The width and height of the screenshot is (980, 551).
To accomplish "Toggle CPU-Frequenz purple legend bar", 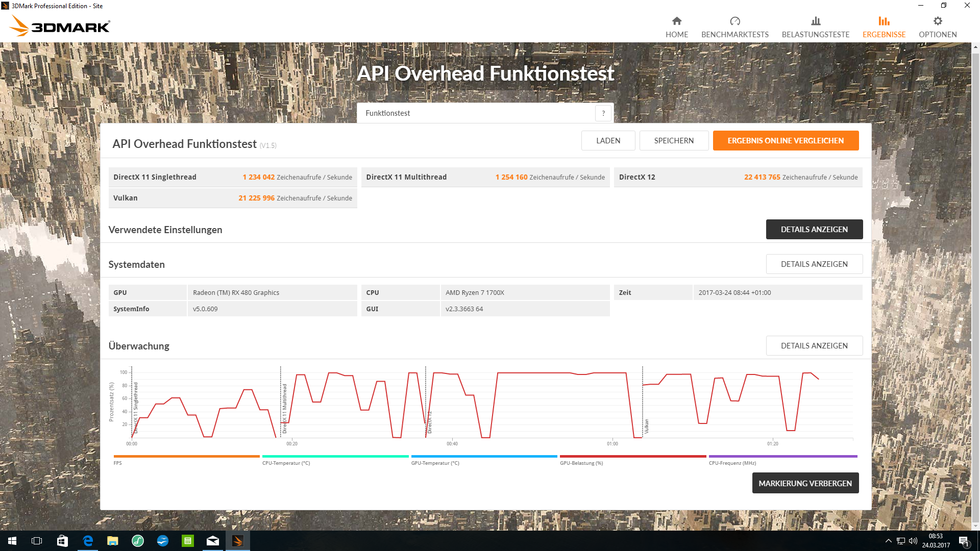I will pos(782,457).
